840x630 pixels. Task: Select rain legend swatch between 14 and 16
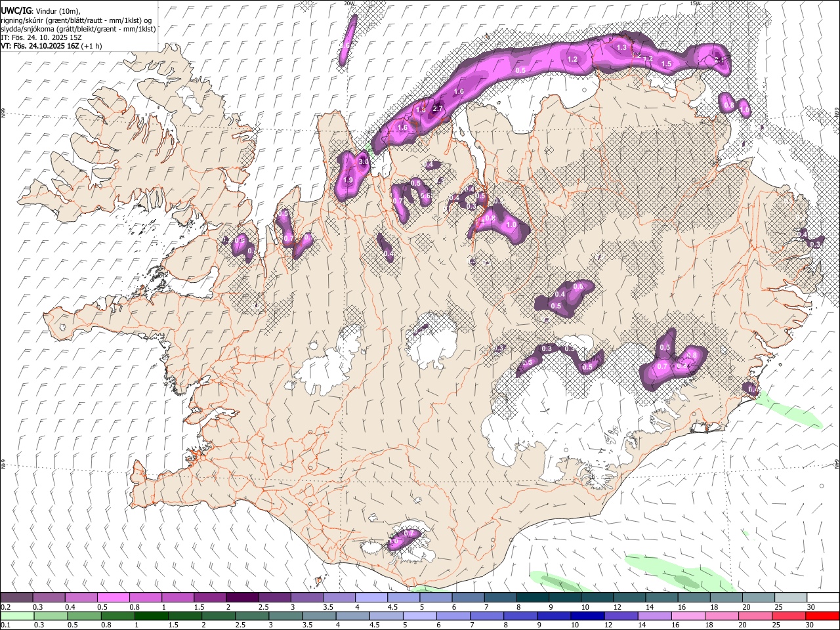655,616
